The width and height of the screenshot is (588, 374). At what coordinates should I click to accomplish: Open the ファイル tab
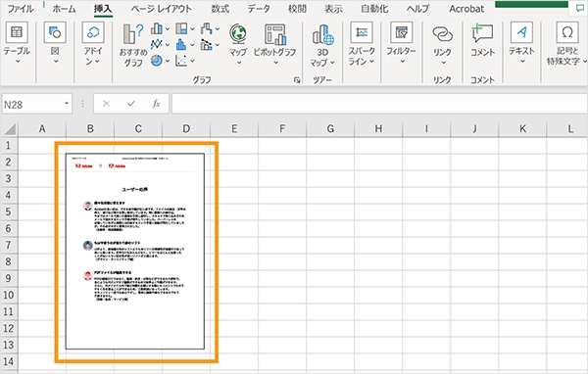click(21, 8)
